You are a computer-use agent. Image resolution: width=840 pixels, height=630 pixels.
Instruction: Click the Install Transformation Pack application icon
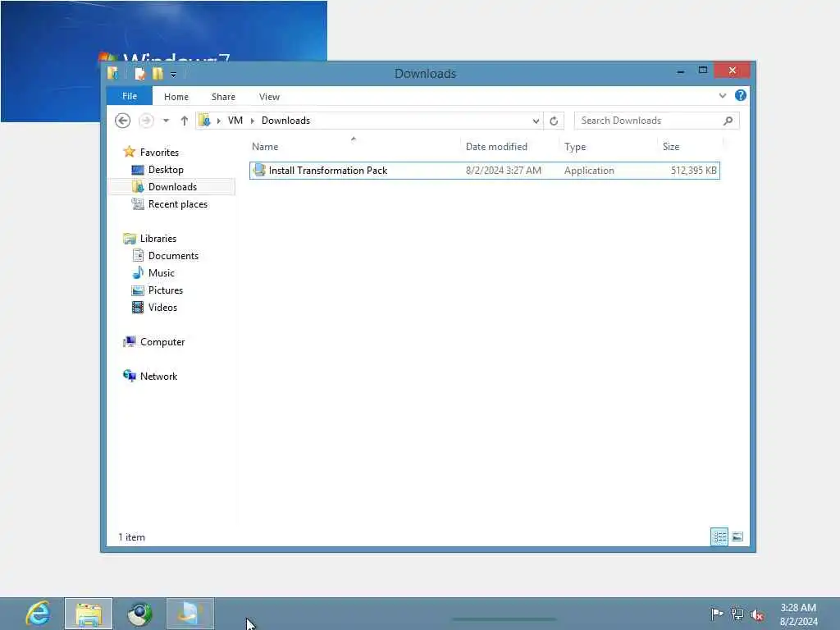point(259,170)
